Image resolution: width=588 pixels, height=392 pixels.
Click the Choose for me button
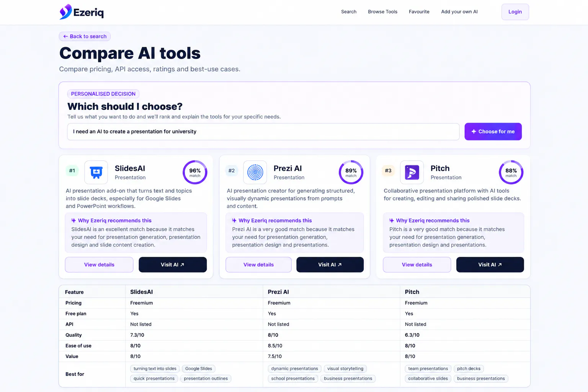tap(493, 132)
